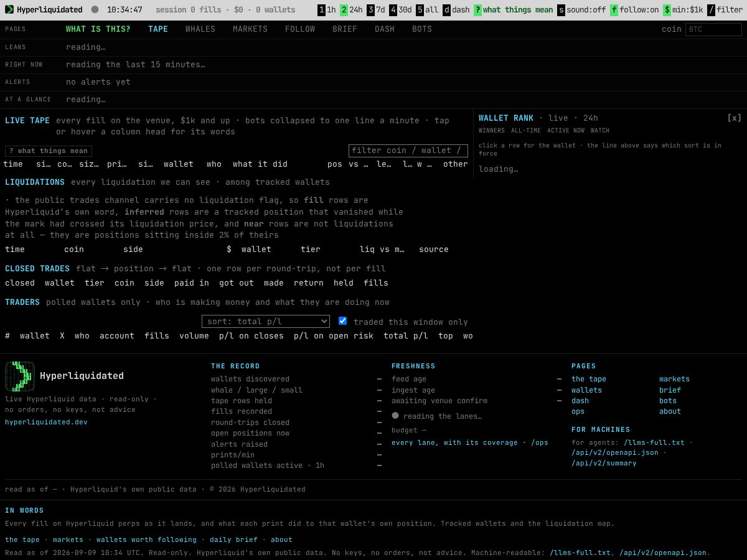Click the 'other' column header in tape
Viewport: 747px width, 560px height.
click(x=456, y=164)
